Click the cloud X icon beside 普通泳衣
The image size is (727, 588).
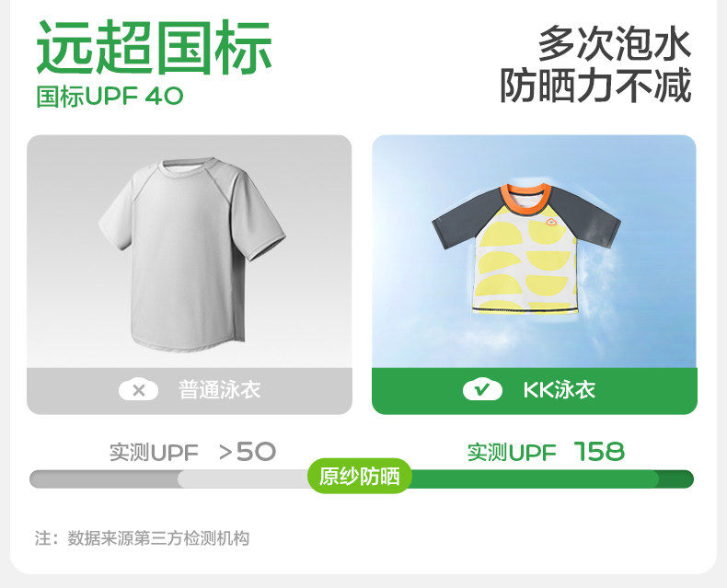click(138, 390)
